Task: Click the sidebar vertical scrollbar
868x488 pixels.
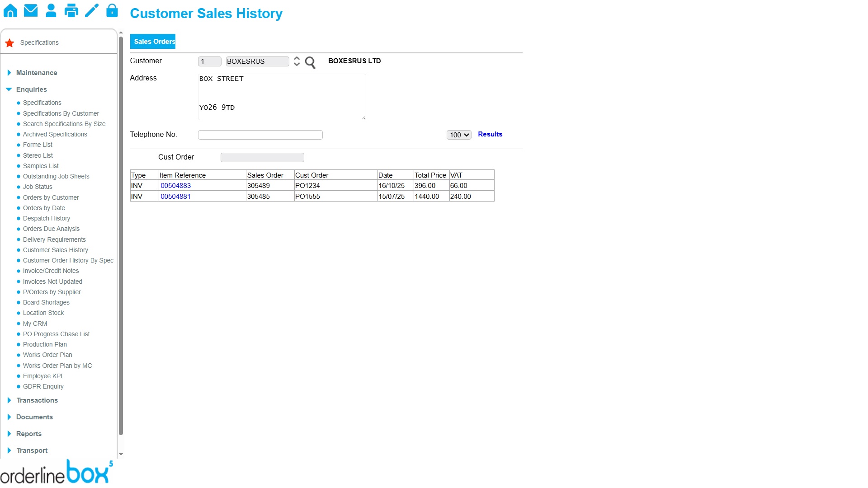Action: 121,235
